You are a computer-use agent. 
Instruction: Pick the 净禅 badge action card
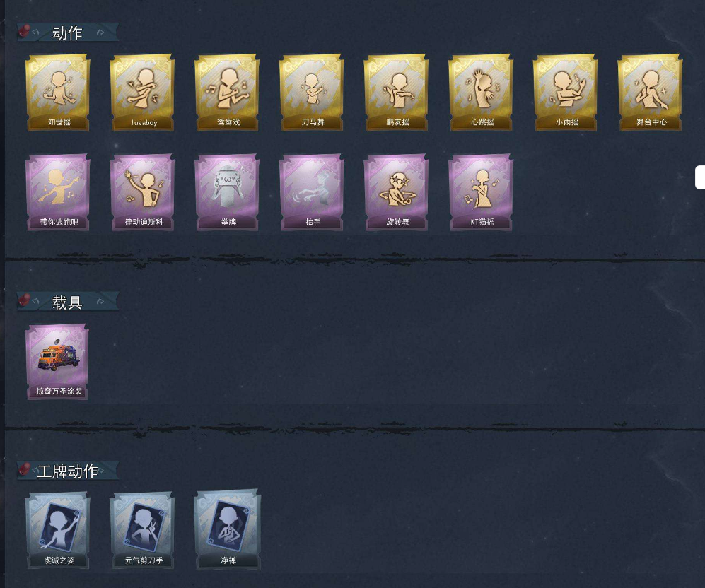[227, 530]
